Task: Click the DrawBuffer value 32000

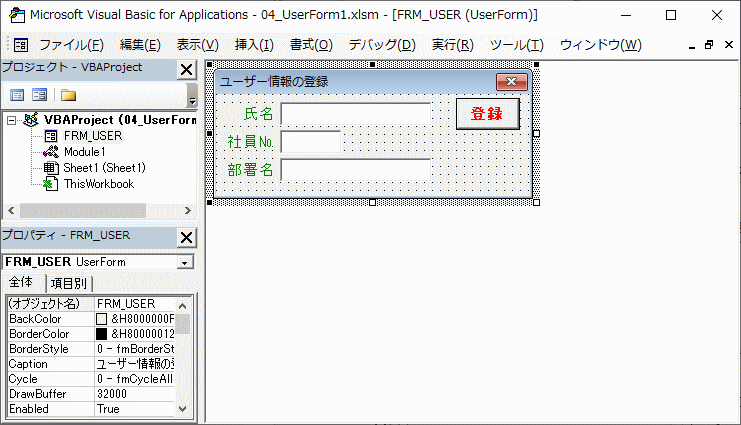Action: pos(135,394)
